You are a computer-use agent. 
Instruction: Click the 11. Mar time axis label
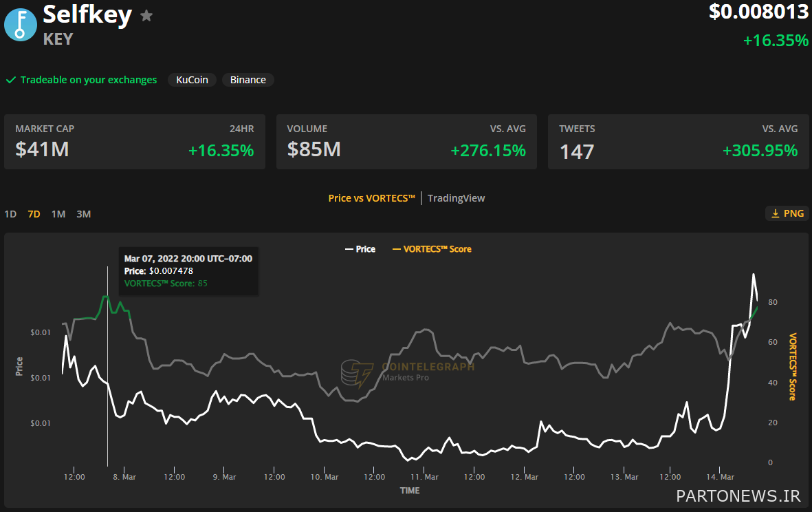tap(424, 477)
